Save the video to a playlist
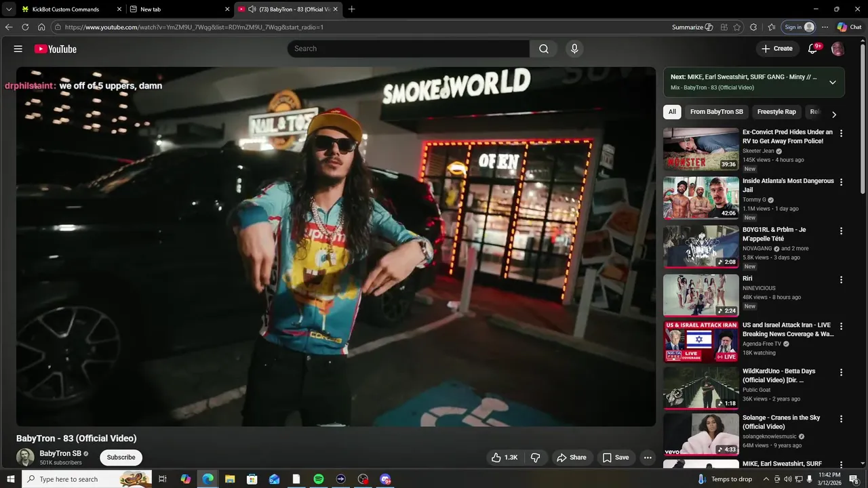This screenshot has height=488, width=868. pyautogui.click(x=616, y=457)
